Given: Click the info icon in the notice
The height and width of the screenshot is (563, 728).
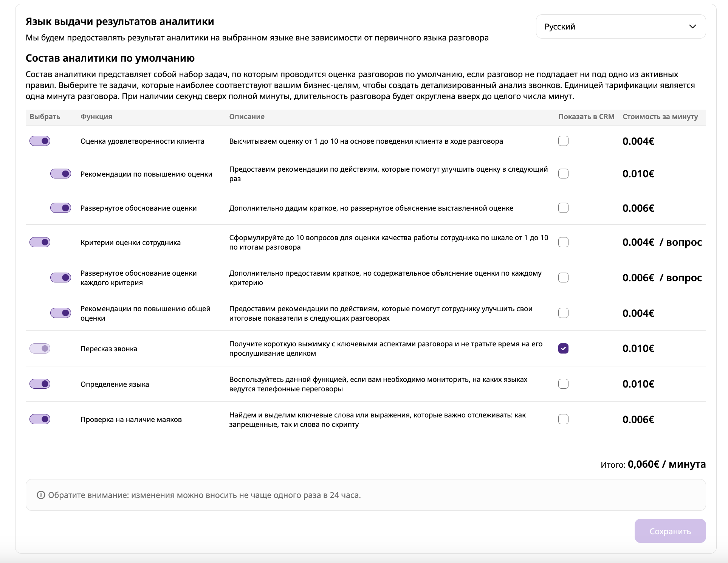Looking at the screenshot, I should click(x=41, y=495).
